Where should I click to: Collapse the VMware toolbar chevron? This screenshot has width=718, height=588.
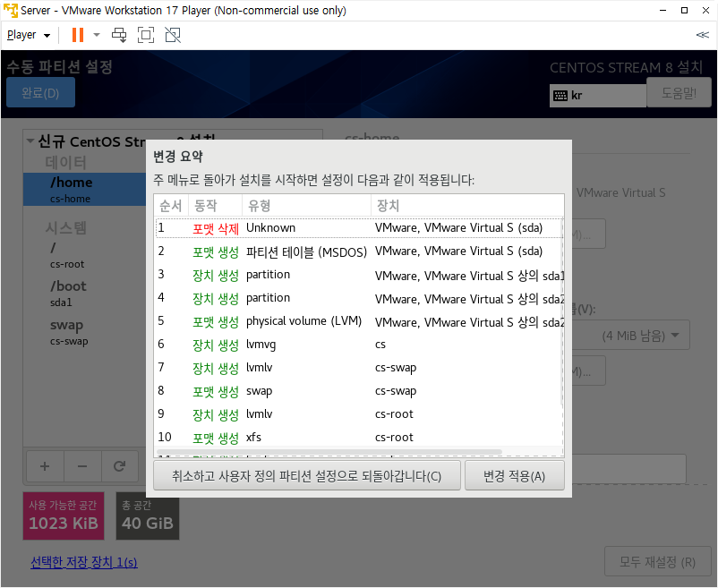[x=702, y=35]
